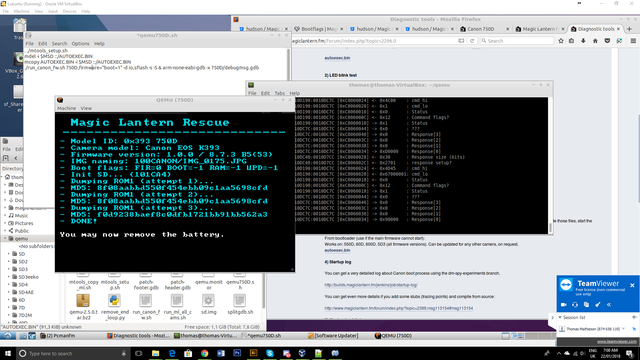
Task: Open a new Firefox tab with plus
Action: click(629, 29)
